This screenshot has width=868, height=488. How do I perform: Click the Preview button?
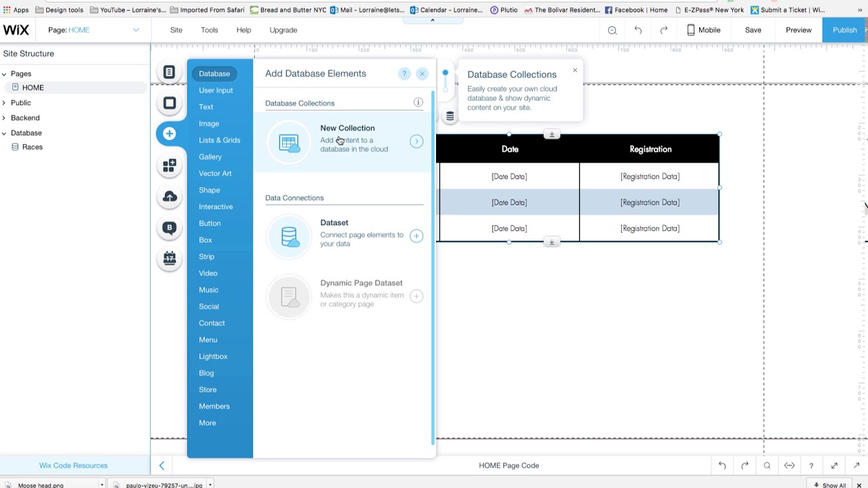[799, 30]
